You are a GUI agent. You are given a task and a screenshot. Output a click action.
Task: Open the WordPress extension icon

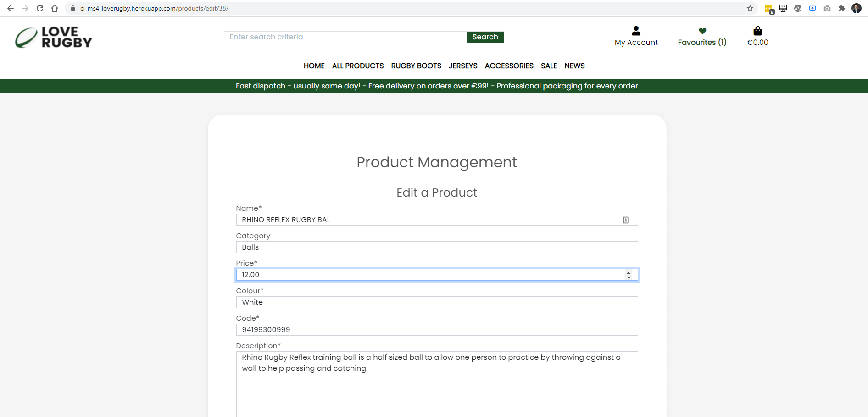798,8
